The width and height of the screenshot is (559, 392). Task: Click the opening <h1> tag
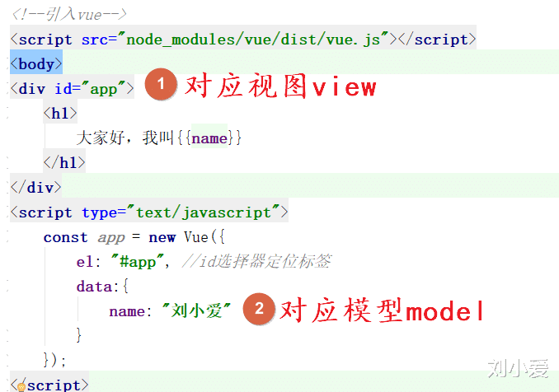click(x=60, y=113)
